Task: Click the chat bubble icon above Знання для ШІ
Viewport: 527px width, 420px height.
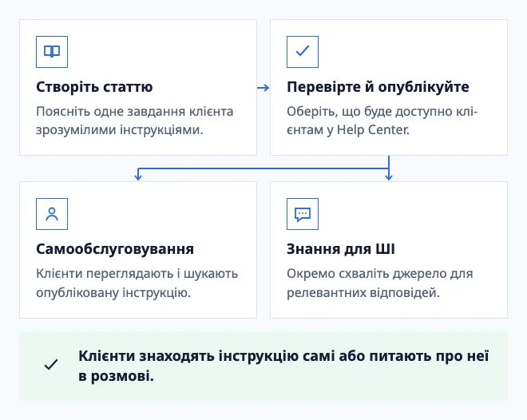Action: 303,214
